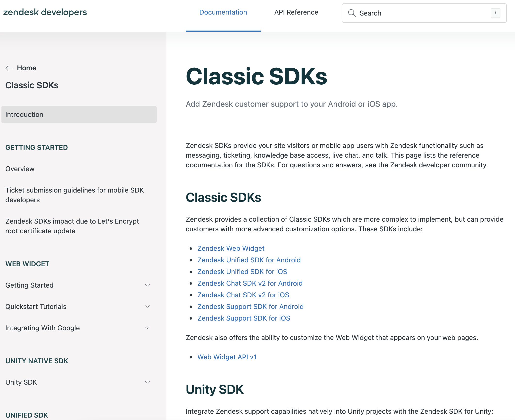Open the Web Widget API v1 link

point(227,357)
